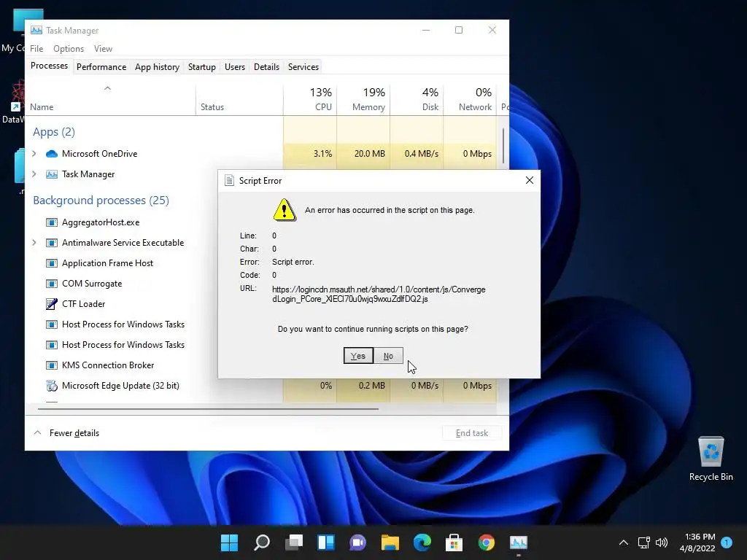Screen dimensions: 747x560
Task: Click the Task Manager taskbar icon
Action: point(519,542)
